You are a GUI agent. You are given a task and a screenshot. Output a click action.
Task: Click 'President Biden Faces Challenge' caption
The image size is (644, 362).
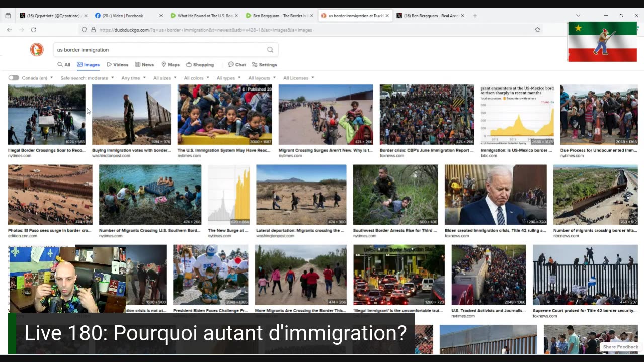tap(210, 311)
